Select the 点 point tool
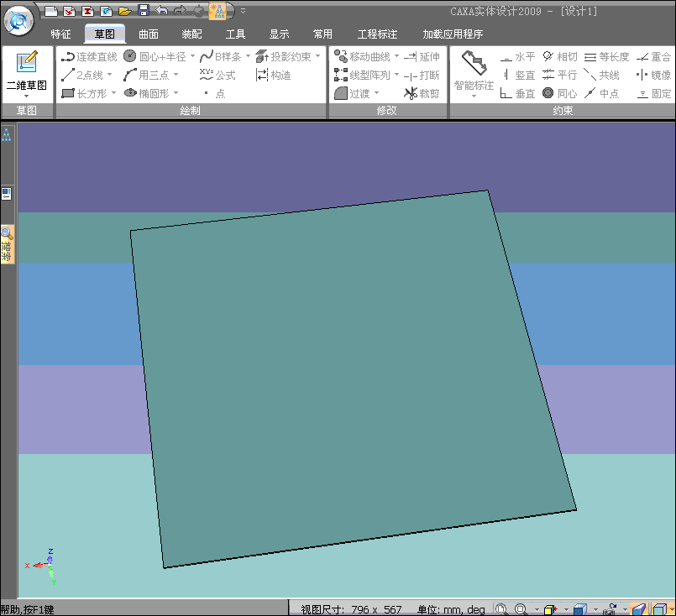The width and height of the screenshot is (676, 616). (214, 93)
